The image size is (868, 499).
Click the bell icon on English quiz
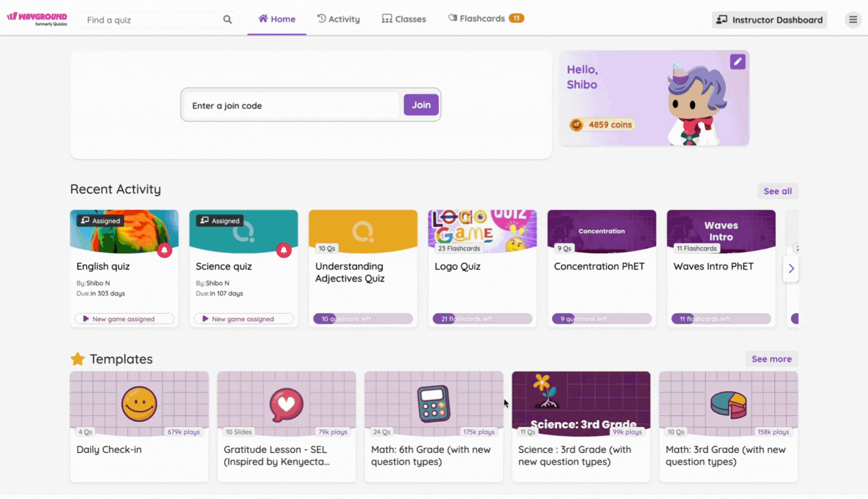[164, 250]
